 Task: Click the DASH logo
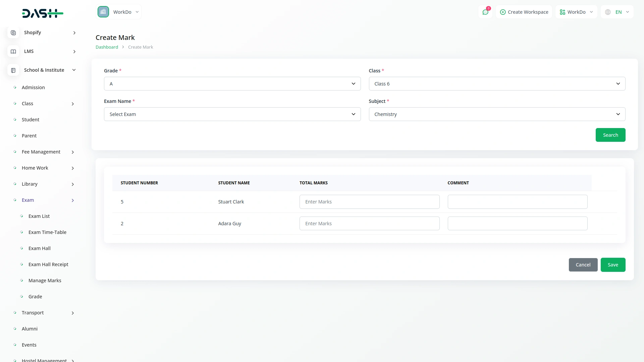point(43,13)
